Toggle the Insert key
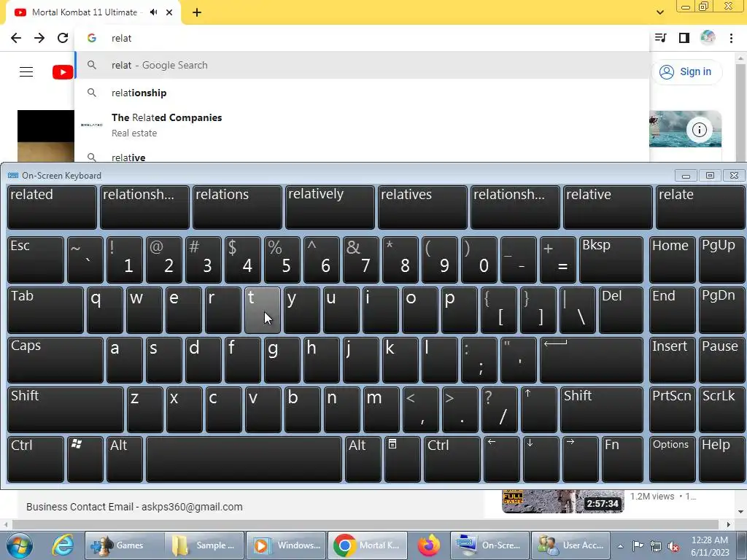Viewport: 747px width, 560px height. (x=672, y=360)
